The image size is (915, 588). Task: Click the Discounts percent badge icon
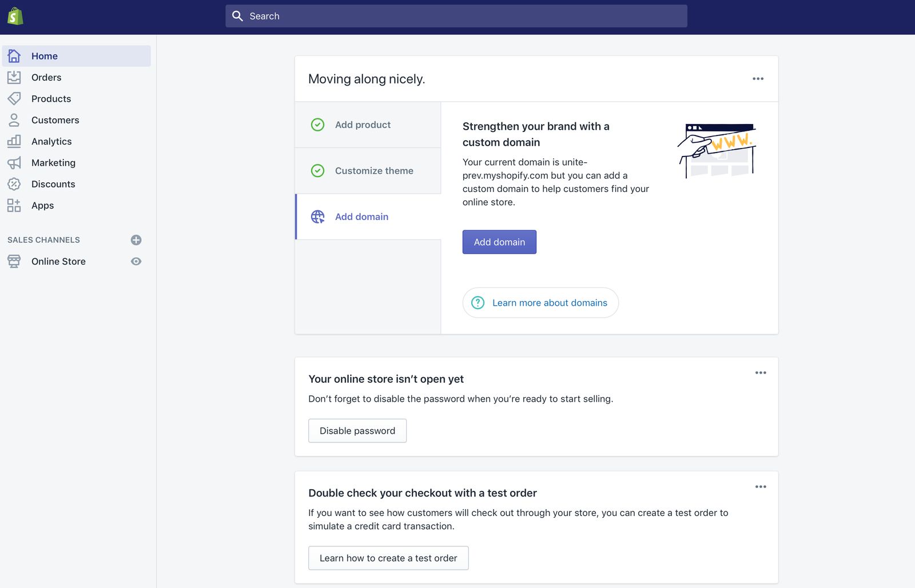14,184
